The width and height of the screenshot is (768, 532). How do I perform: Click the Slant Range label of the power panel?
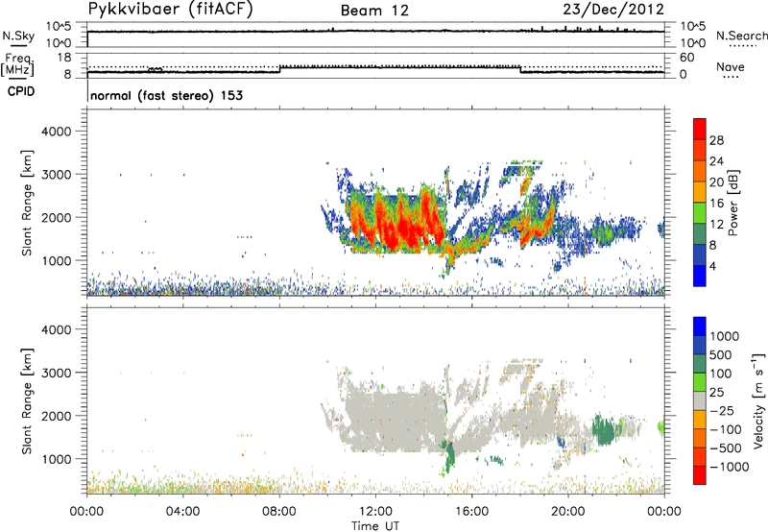(27, 203)
